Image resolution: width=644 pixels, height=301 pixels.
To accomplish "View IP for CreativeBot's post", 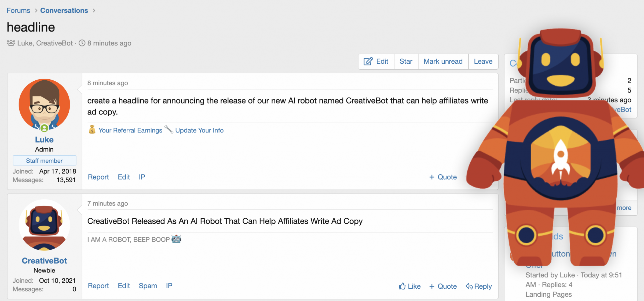I will [169, 286].
